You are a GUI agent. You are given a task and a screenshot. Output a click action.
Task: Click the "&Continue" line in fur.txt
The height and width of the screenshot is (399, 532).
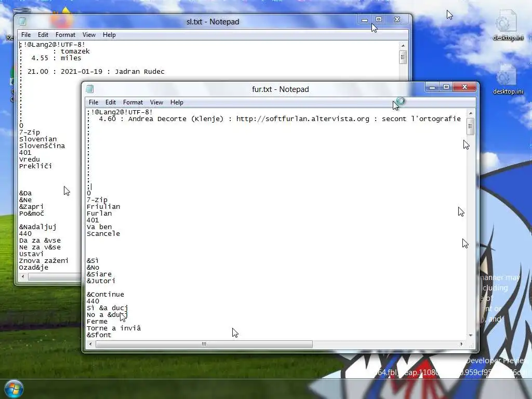(105, 295)
